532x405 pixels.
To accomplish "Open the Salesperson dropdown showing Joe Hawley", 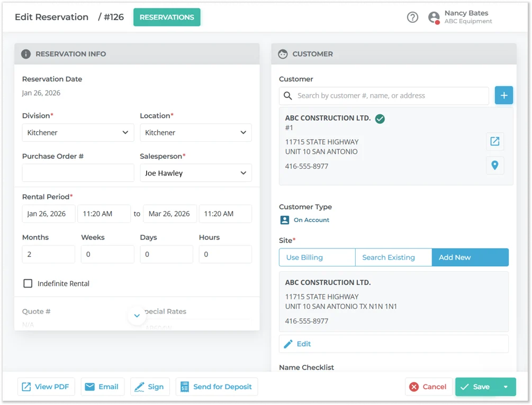I will coord(195,173).
